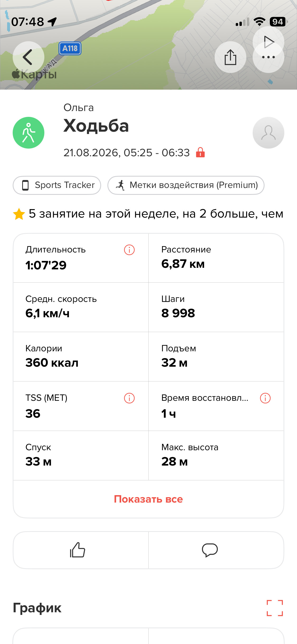Tap the Расстояние 6,87 км cell
This screenshot has width=297, height=644.
[x=216, y=258]
